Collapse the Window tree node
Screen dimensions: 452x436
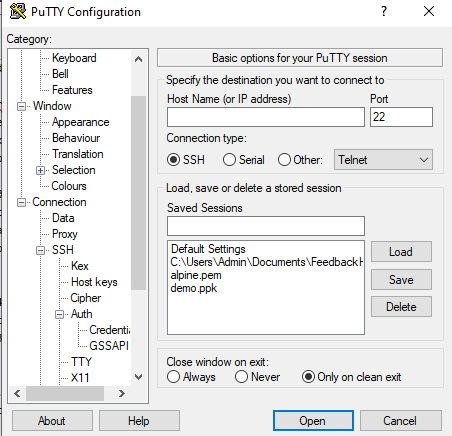pos(21,106)
